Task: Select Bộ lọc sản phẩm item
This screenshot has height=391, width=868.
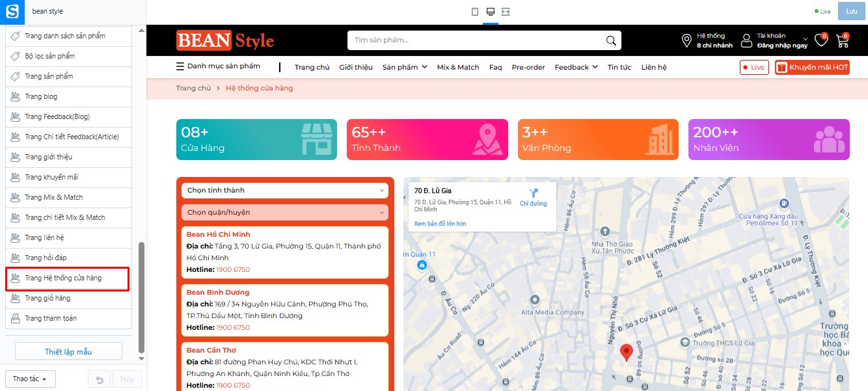Action: 68,56
